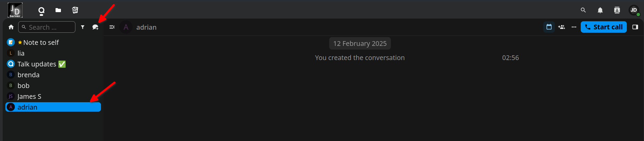Go to the Talk home dashboard icon

pyautogui.click(x=11, y=27)
